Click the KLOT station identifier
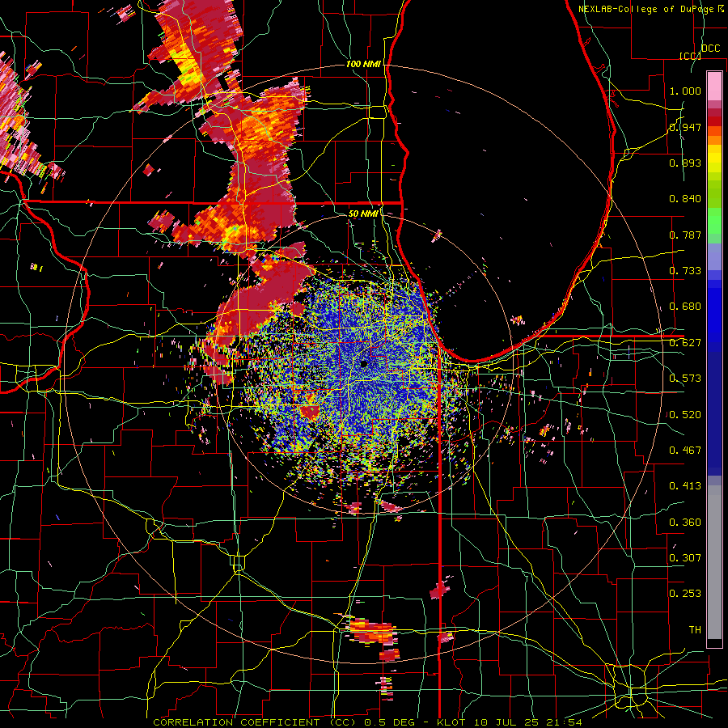728x728 pixels. pyautogui.click(x=451, y=722)
